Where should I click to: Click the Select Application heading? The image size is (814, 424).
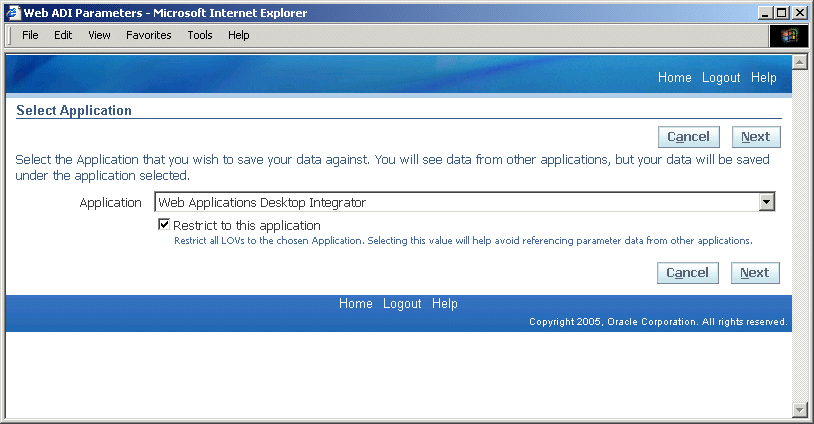pos(74,111)
